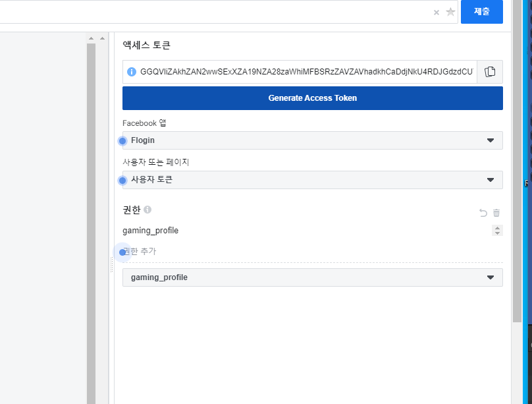This screenshot has width=532, height=404.
Task: Click the left panel outer scroll-up arrow
Action: coord(102,38)
